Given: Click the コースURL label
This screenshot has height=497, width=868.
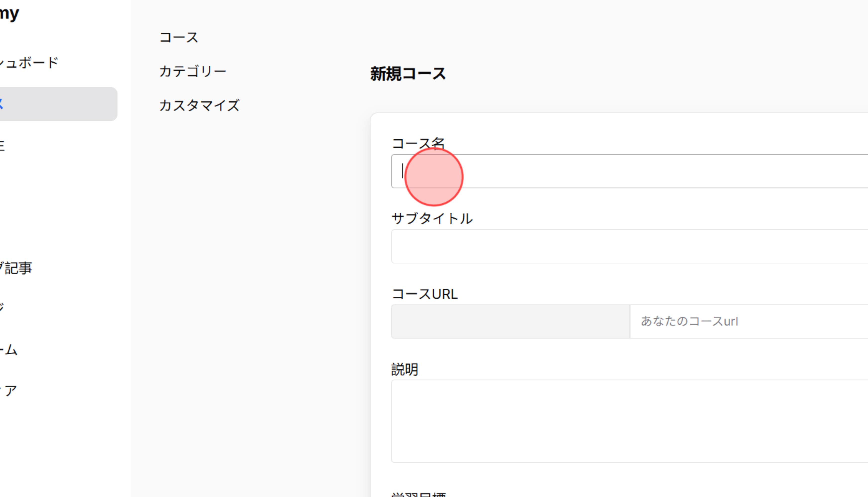Looking at the screenshot, I should [425, 293].
